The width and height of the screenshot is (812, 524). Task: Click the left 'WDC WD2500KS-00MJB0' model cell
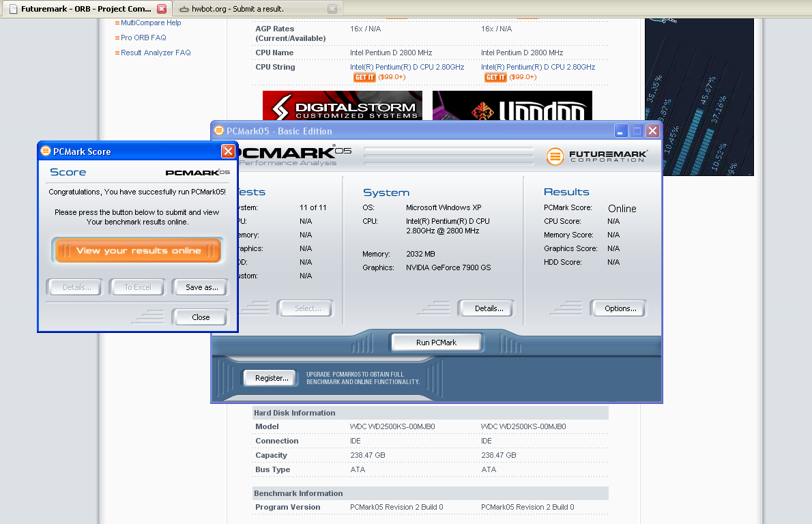[x=392, y=426]
